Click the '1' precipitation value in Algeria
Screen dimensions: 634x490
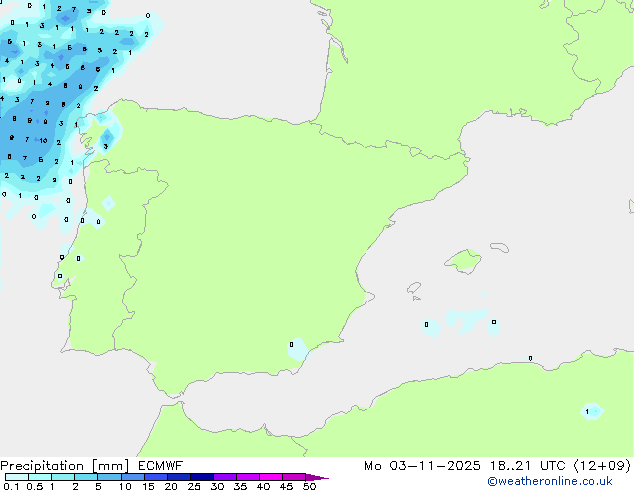coord(587,412)
